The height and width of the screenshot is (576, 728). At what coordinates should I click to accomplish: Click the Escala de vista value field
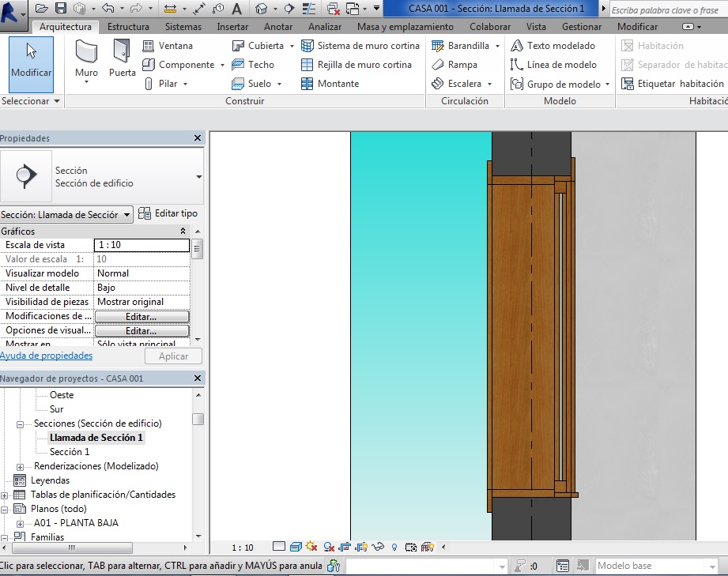click(141, 246)
